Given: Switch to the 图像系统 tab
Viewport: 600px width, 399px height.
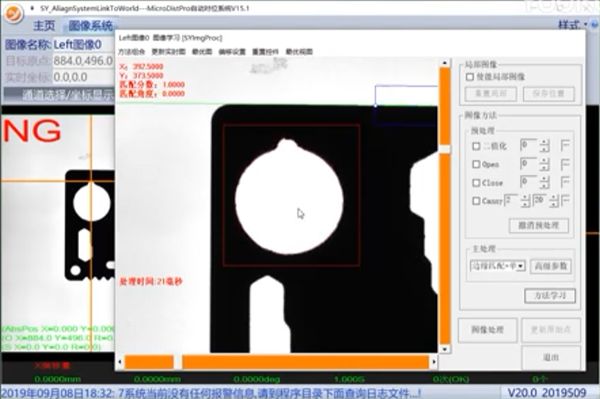Looking at the screenshot, I should 91,26.
